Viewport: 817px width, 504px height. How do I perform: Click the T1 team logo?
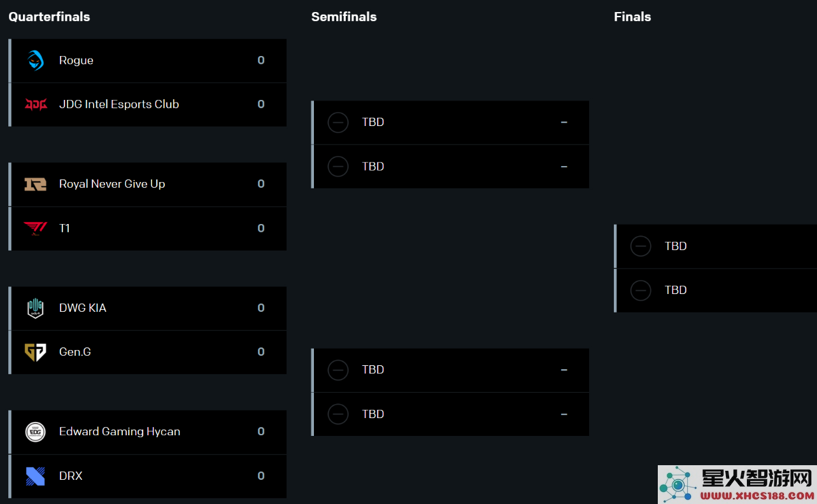pos(36,228)
